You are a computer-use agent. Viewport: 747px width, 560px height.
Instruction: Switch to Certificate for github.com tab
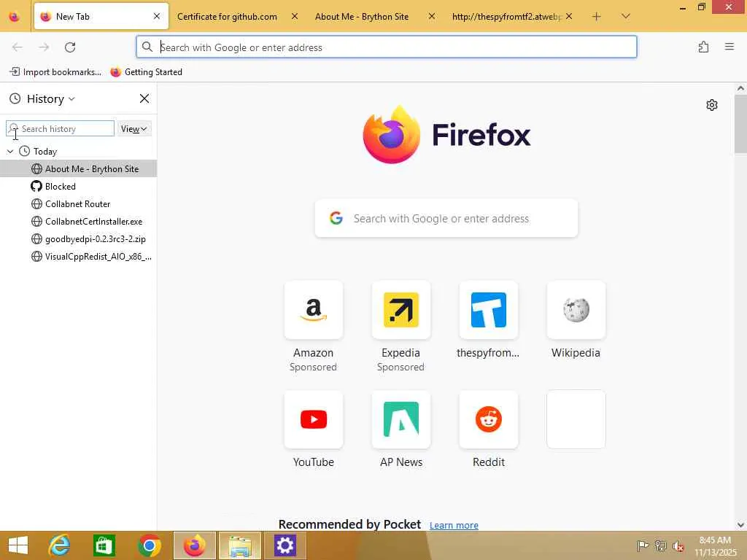coord(227,17)
